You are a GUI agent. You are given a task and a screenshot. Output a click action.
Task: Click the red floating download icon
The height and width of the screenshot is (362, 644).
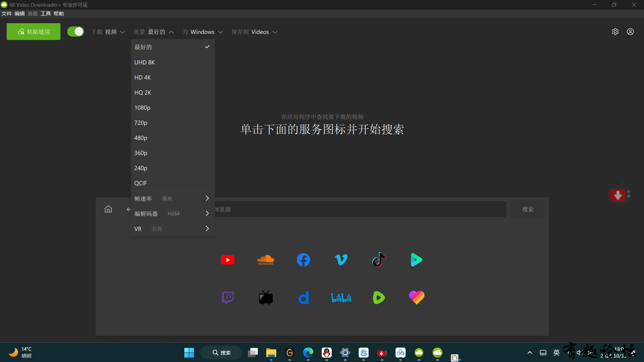[x=618, y=195]
